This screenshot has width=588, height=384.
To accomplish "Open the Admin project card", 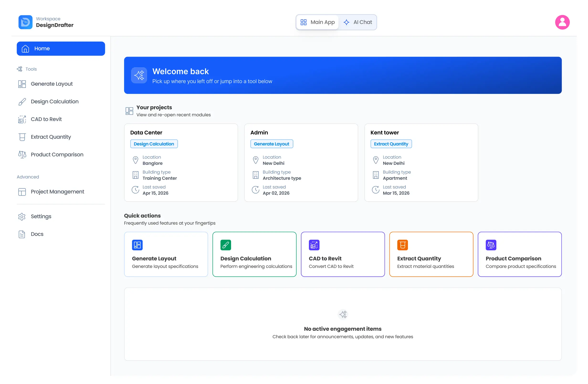I will pos(301,163).
